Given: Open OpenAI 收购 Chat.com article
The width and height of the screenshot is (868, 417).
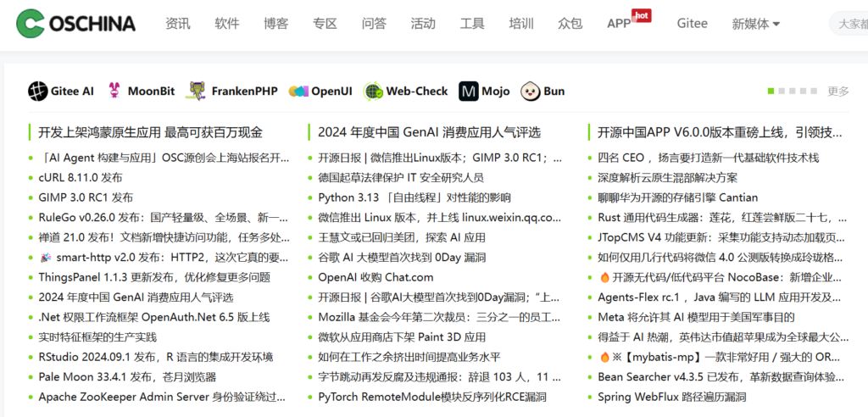Looking at the screenshot, I should tap(376, 277).
